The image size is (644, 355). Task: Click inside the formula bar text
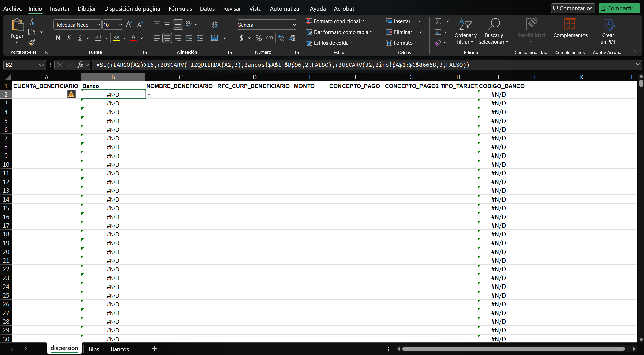pyautogui.click(x=283, y=65)
